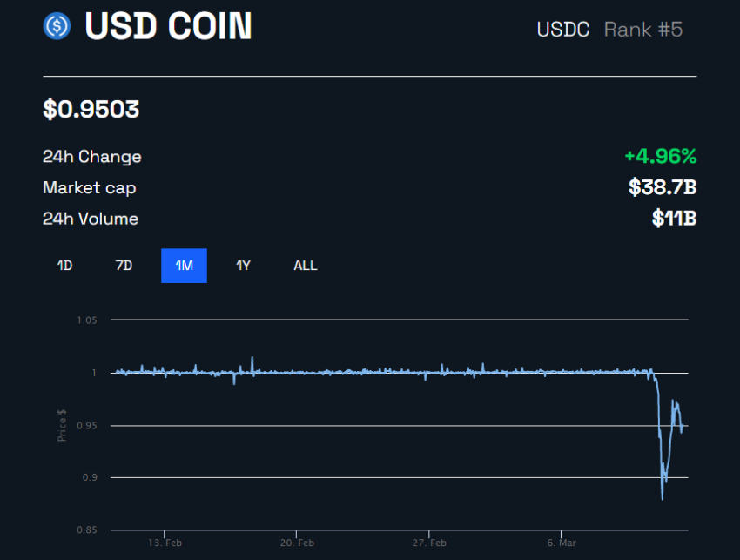Select the active 1M range tab

click(x=184, y=266)
